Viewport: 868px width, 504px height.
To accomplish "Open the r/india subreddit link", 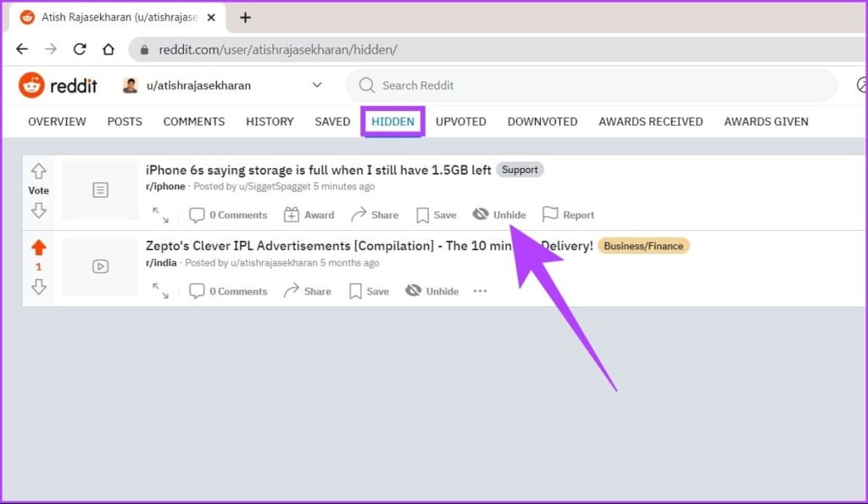I will tap(161, 263).
